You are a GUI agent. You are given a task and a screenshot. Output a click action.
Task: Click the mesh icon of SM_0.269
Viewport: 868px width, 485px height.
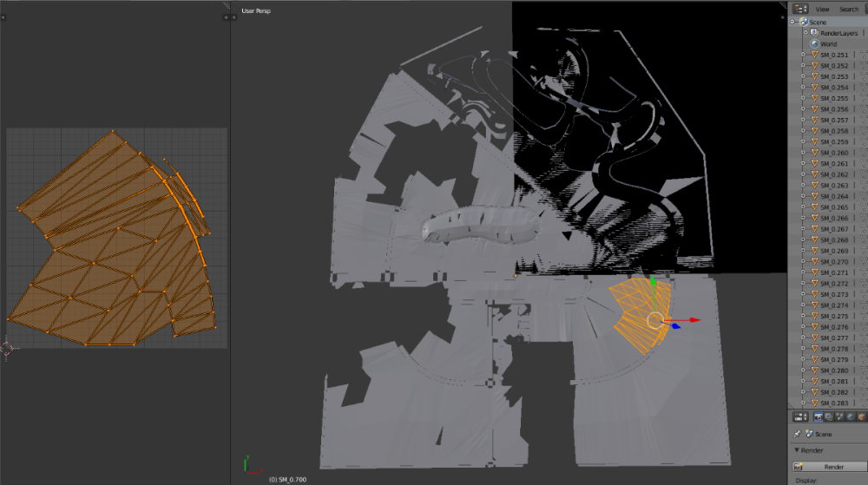[814, 251]
